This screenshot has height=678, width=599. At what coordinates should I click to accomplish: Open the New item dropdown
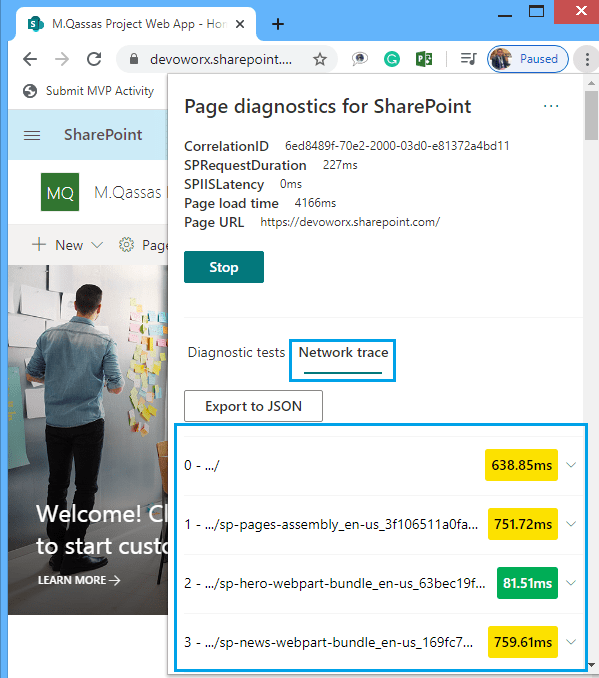tap(67, 245)
